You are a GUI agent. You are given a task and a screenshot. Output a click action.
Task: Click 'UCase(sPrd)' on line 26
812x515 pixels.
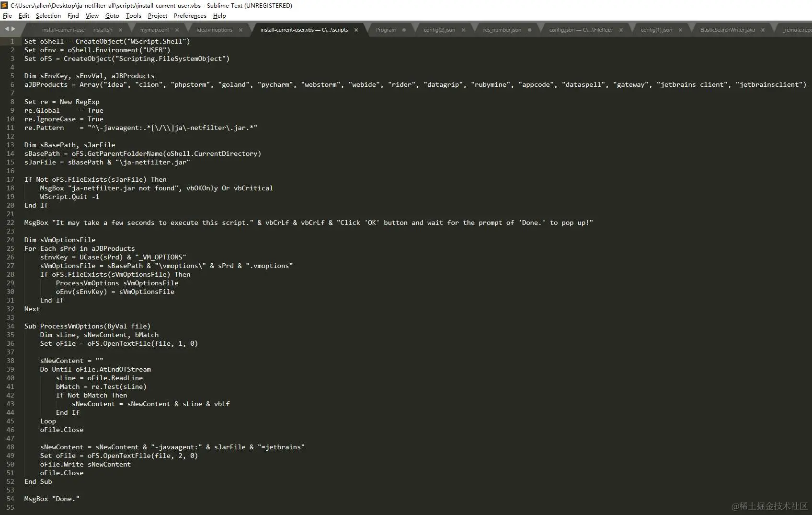pyautogui.click(x=101, y=257)
